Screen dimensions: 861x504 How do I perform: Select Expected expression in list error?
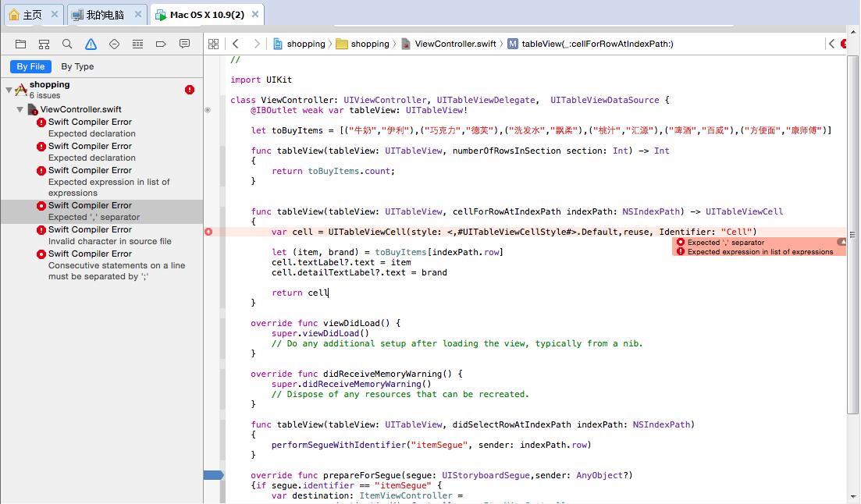pos(102,182)
